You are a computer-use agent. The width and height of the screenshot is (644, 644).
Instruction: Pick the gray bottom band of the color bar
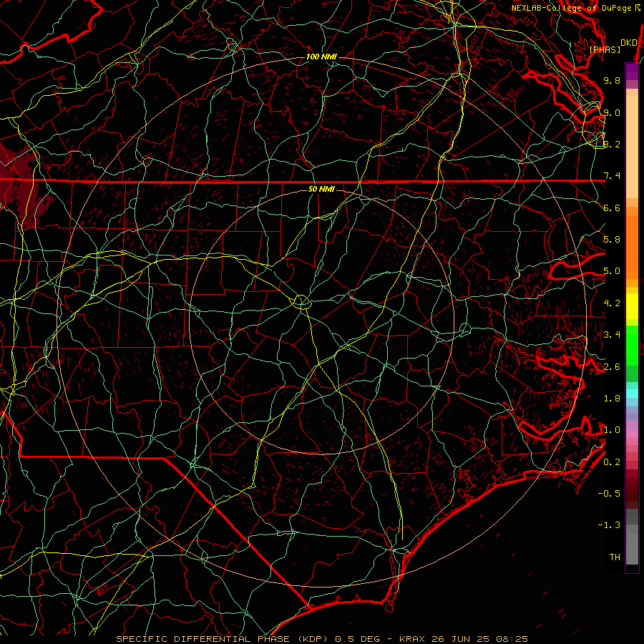[x=632, y=548]
